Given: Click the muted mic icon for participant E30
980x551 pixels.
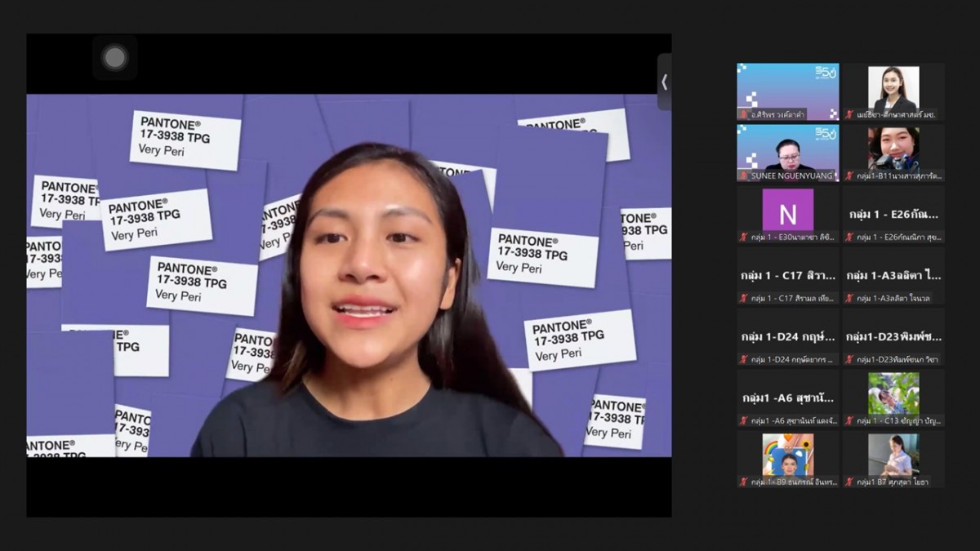Looking at the screenshot, I should coord(744,237).
